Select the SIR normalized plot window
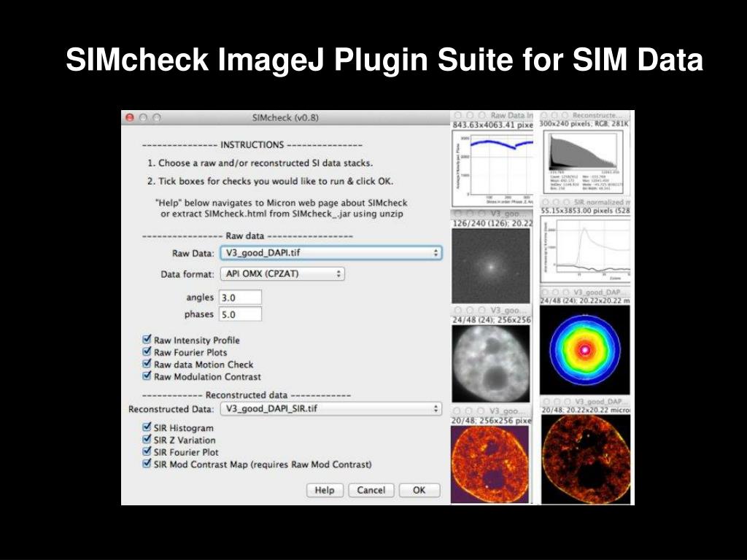The image size is (747, 560). tap(585, 250)
